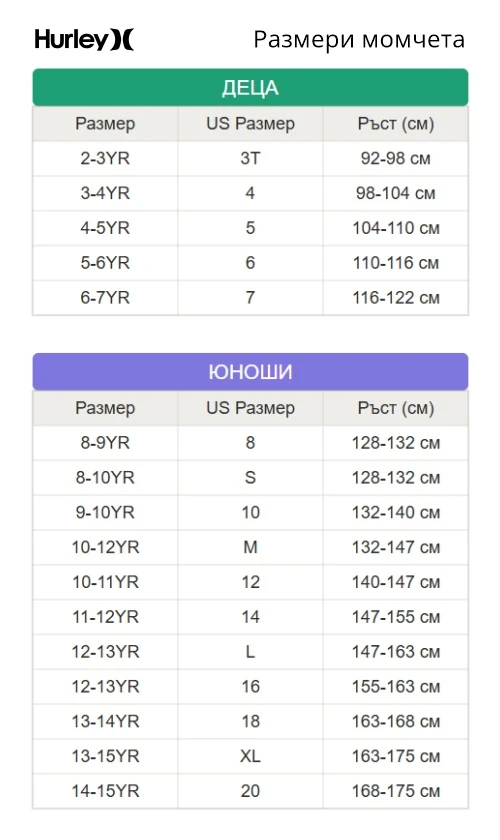
Task: Click the 98-104 см height cell
Action: click(x=395, y=193)
